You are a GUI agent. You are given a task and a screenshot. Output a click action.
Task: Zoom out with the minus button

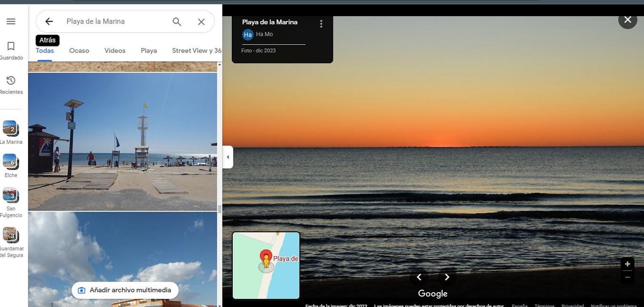pyautogui.click(x=627, y=277)
